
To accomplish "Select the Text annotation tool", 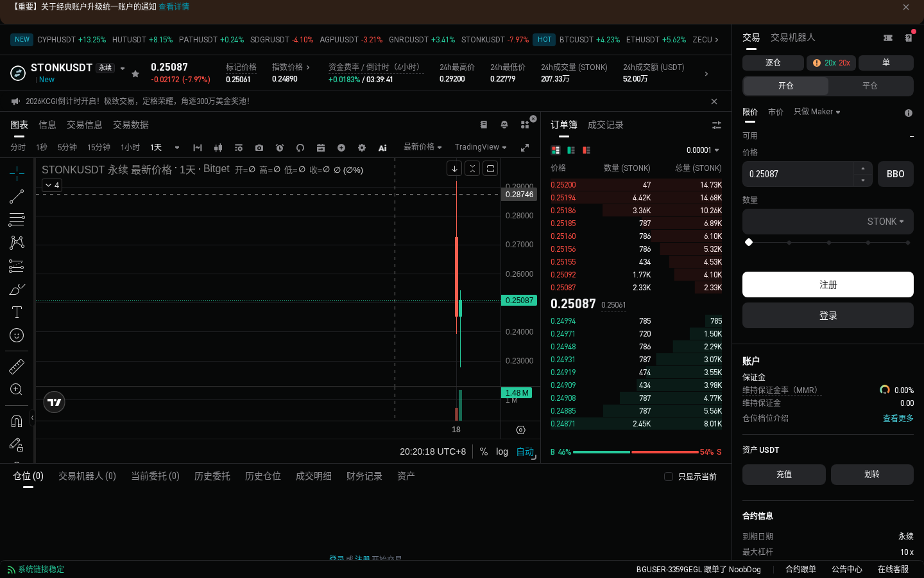I will (17, 312).
